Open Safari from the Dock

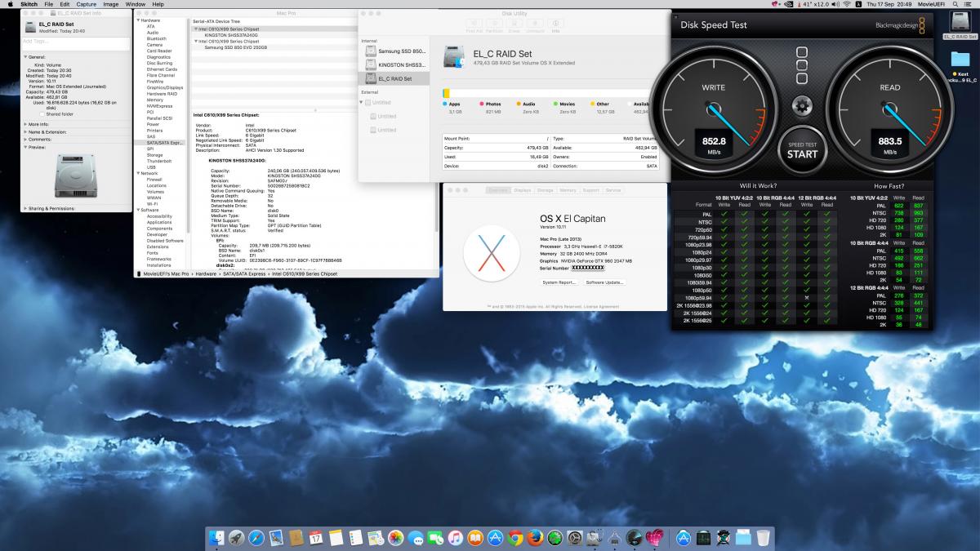(256, 538)
